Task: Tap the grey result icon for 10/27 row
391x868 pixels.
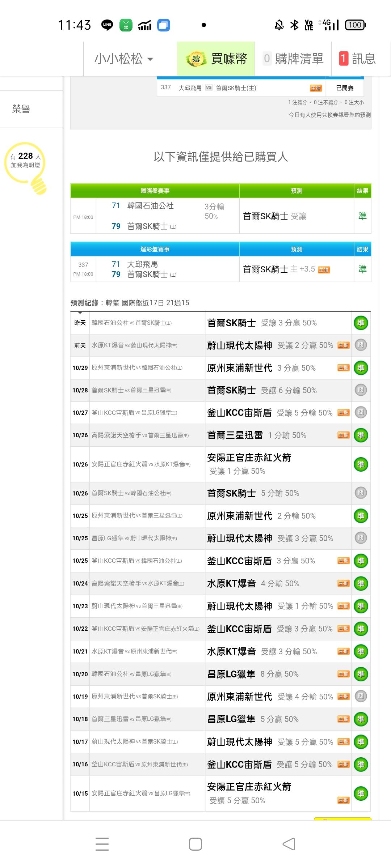Action: click(x=361, y=412)
